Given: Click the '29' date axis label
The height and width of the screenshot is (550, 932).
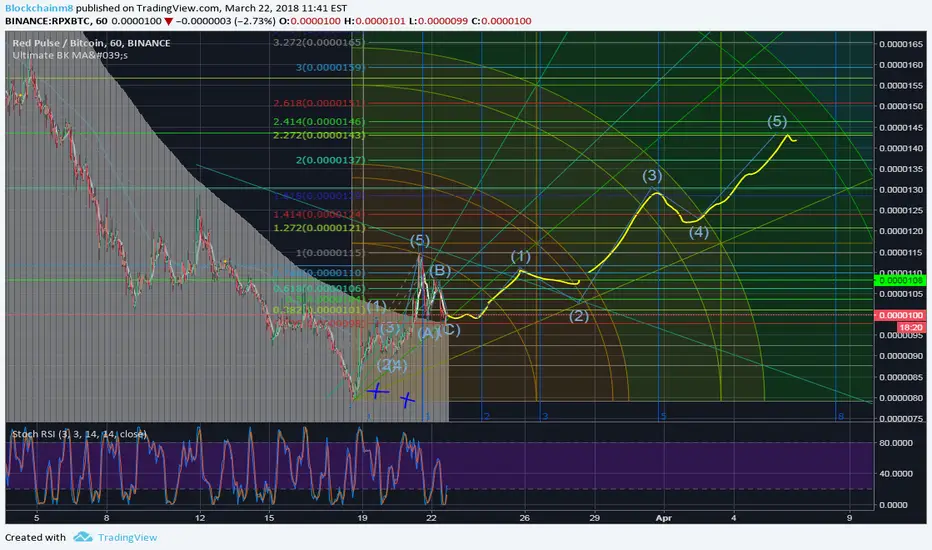Looking at the screenshot, I should [x=594, y=518].
